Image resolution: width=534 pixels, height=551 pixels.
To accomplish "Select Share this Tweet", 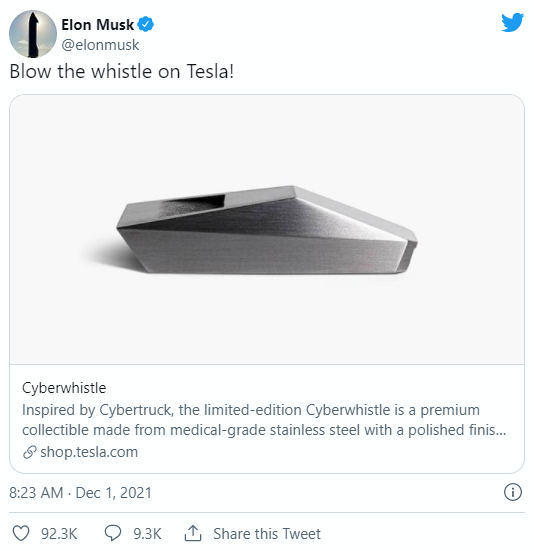I will 267,533.
